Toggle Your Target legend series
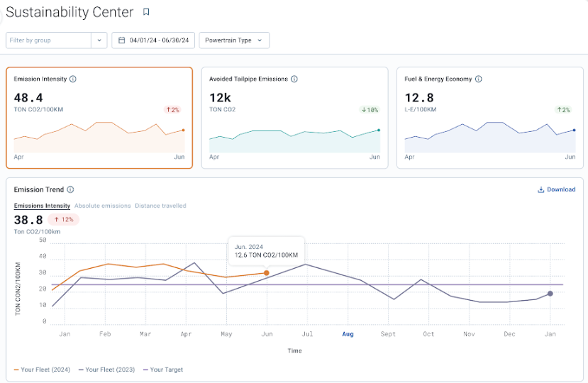 coord(162,370)
